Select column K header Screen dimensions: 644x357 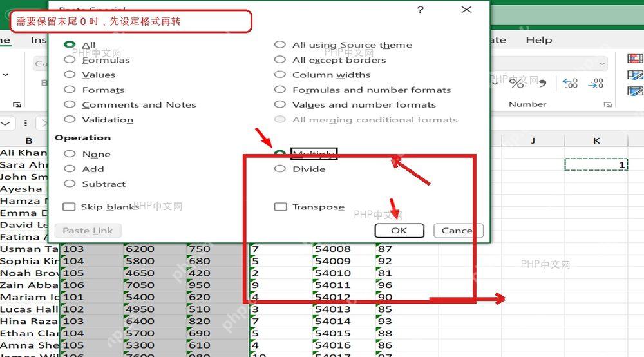pos(596,140)
